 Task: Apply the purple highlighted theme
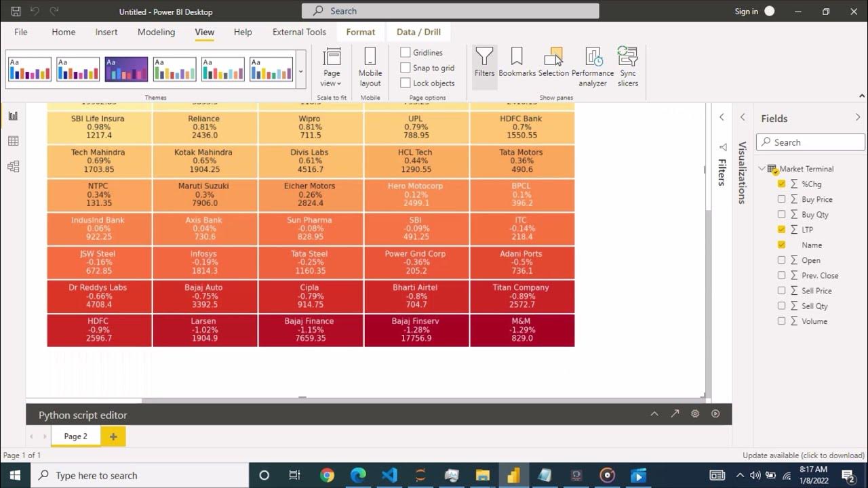(x=126, y=69)
